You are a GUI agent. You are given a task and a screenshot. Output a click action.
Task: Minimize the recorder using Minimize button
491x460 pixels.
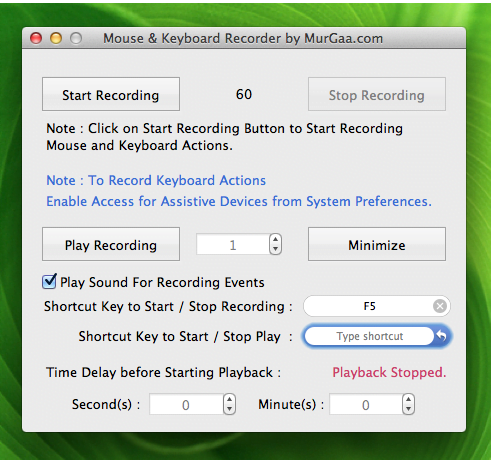pyautogui.click(x=377, y=244)
